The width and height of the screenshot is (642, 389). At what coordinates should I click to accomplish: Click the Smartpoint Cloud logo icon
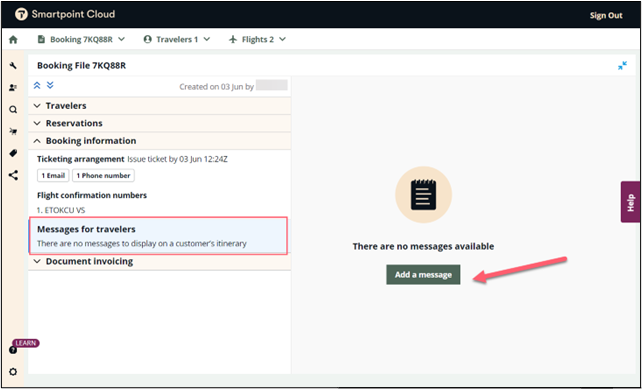coord(21,14)
